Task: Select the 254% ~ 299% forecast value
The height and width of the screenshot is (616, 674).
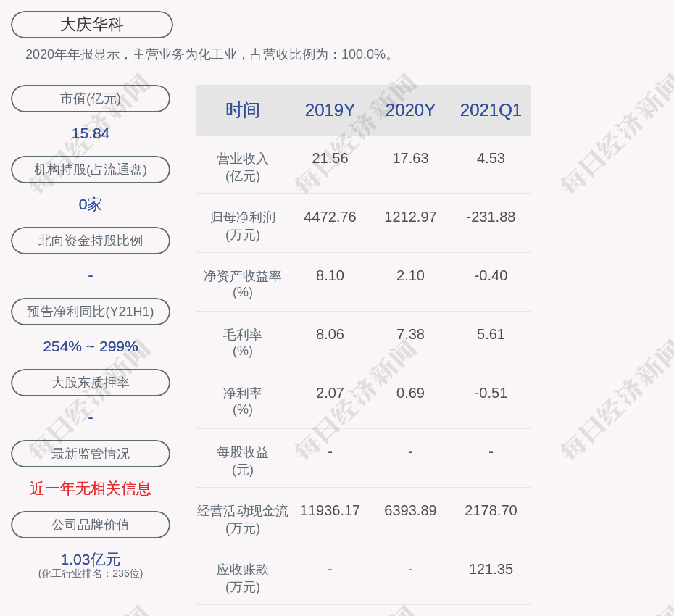Action: click(x=91, y=346)
